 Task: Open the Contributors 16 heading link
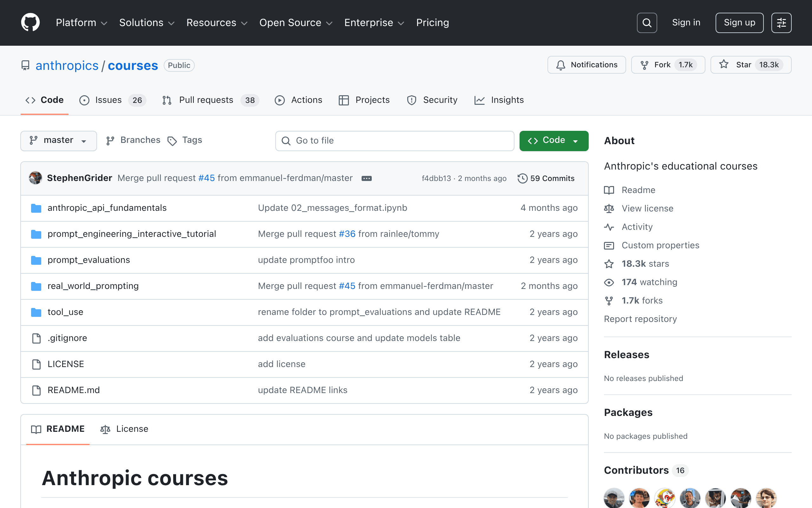[646, 470]
